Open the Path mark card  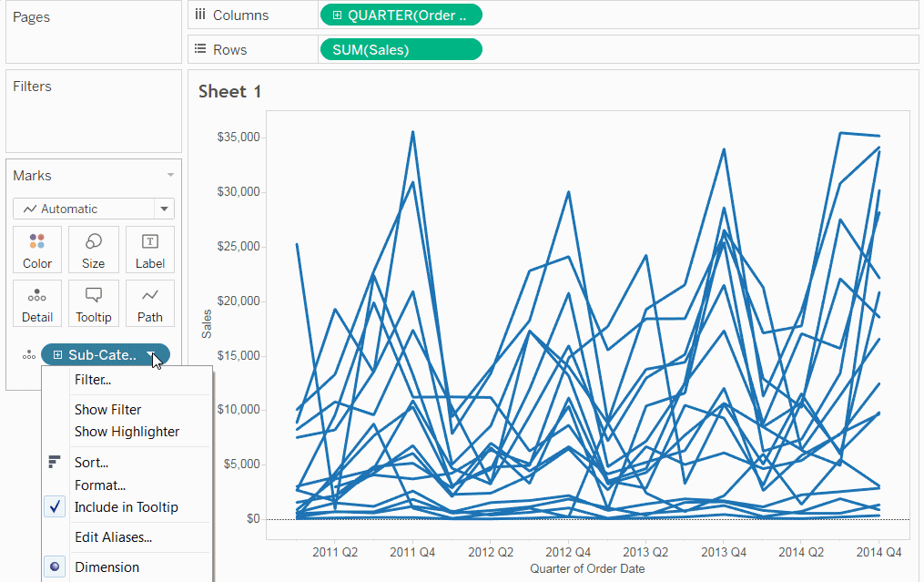point(149,303)
